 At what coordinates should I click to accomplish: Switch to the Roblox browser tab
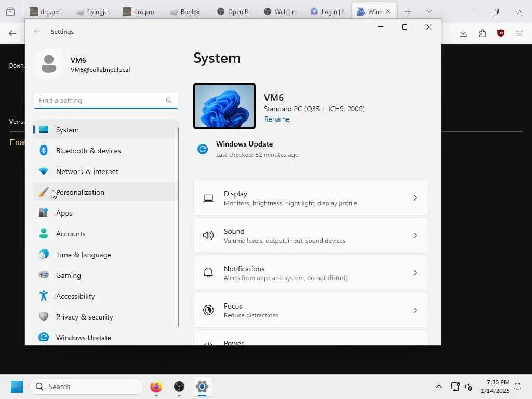(x=185, y=11)
